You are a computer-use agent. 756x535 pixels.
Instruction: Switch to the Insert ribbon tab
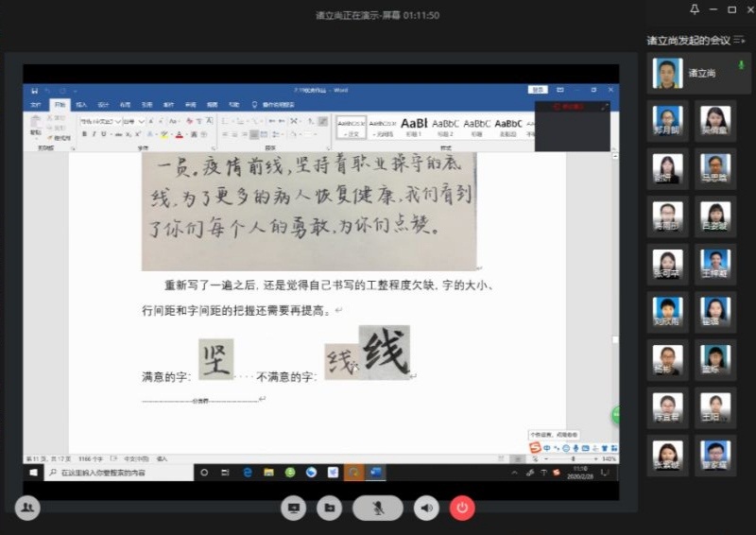[x=81, y=104]
